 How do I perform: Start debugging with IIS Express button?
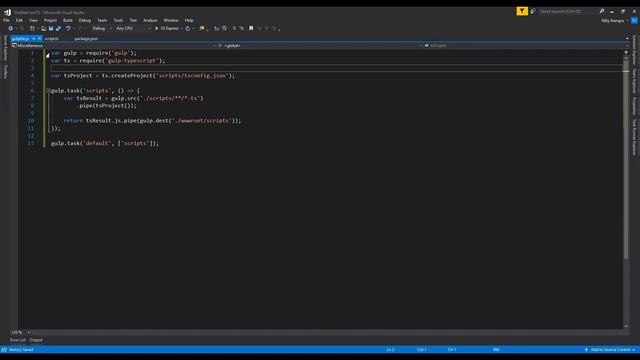tap(167, 29)
